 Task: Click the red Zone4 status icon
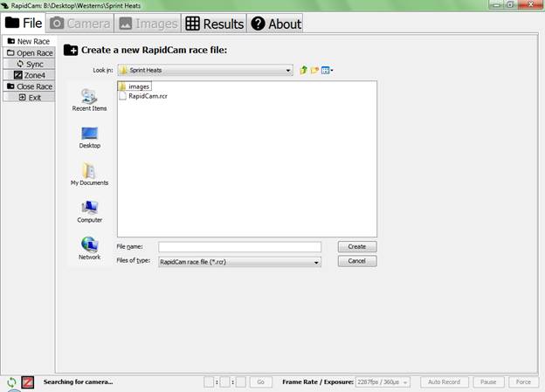27,382
